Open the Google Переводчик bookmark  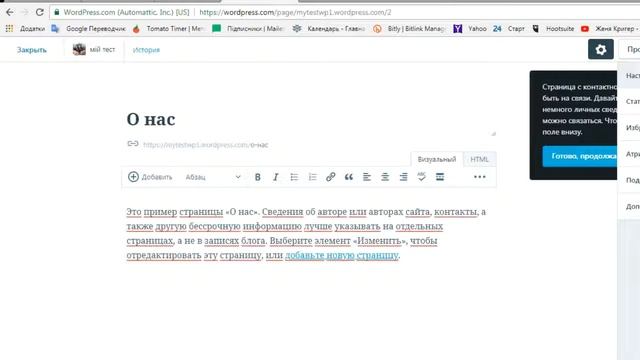click(x=89, y=29)
